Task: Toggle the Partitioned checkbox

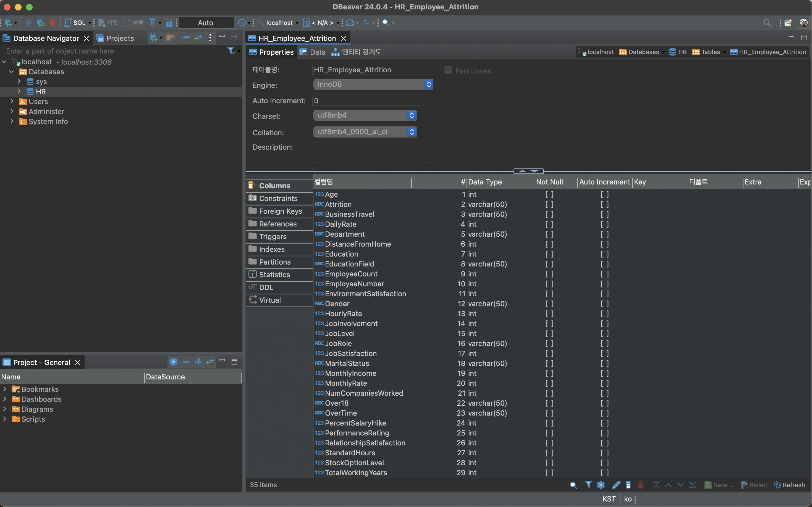Action: click(x=448, y=70)
